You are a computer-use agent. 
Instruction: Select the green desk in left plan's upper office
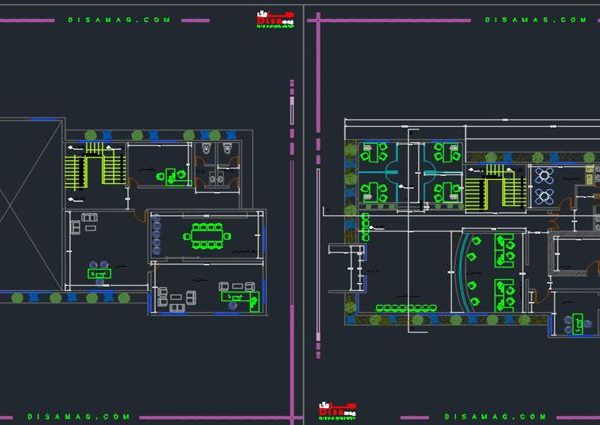pos(175,175)
